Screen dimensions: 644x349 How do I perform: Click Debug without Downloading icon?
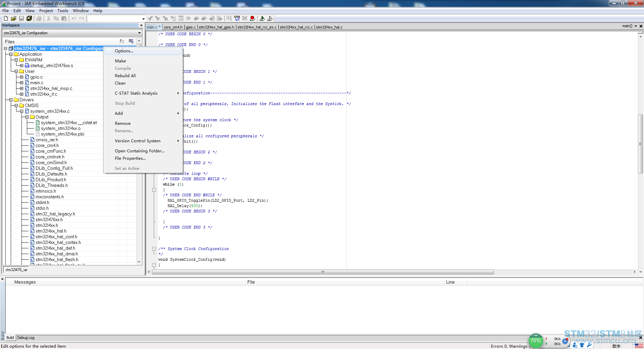[x=270, y=18]
